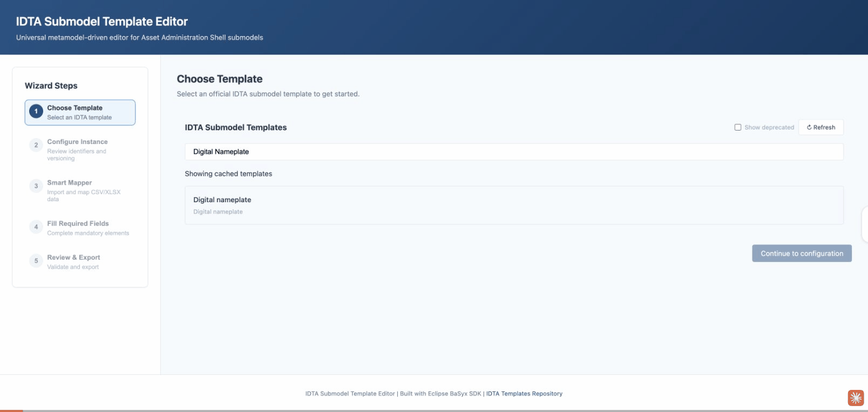Open the side panel handle on right edge
This screenshot has width=868, height=412.
pos(864,224)
